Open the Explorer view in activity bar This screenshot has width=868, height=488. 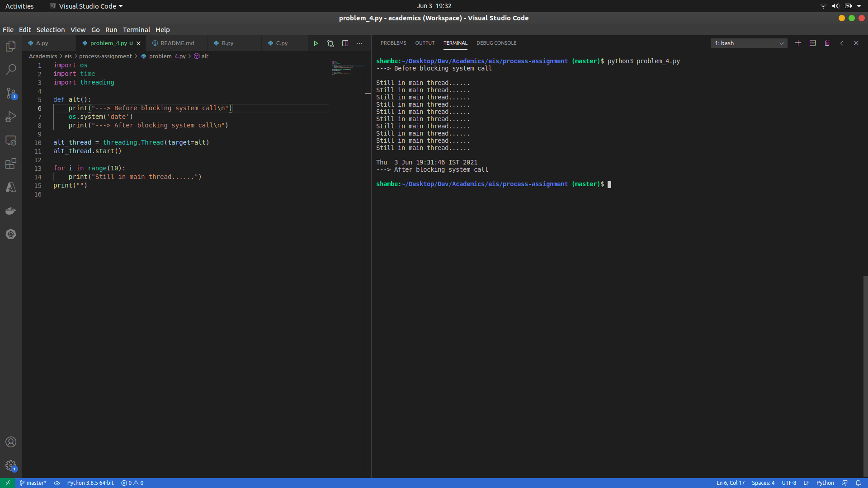[11, 46]
